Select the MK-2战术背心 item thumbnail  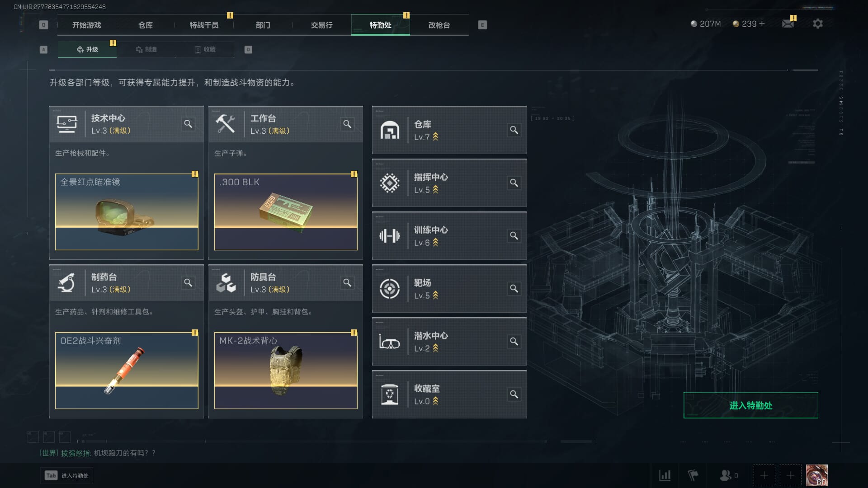[286, 371]
